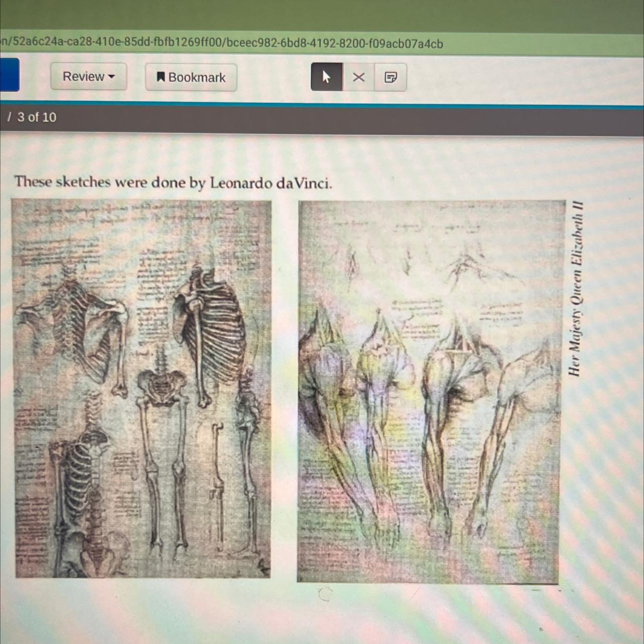Select the answer eliminator X tool
Screen dimensions: 644x644
point(358,77)
